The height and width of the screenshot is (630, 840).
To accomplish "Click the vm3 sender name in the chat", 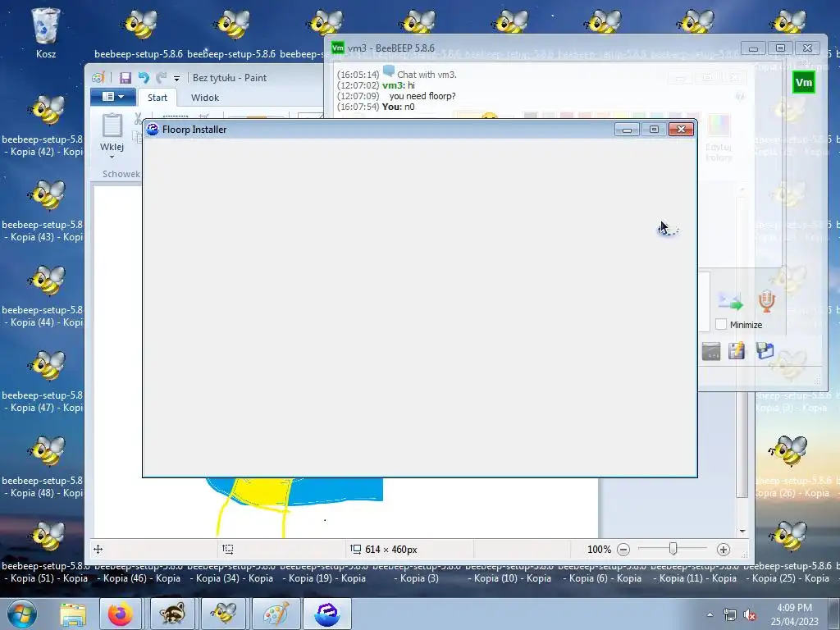I will (393, 85).
